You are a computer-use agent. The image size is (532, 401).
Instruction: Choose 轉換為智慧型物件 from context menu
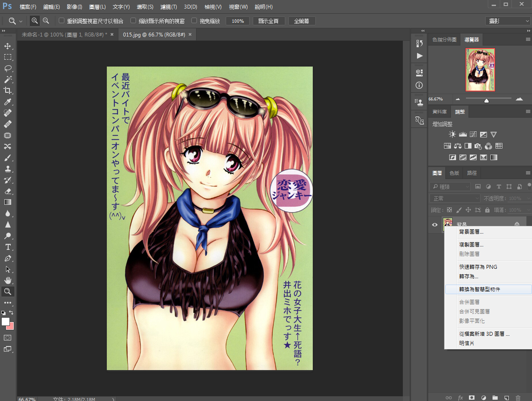point(489,289)
